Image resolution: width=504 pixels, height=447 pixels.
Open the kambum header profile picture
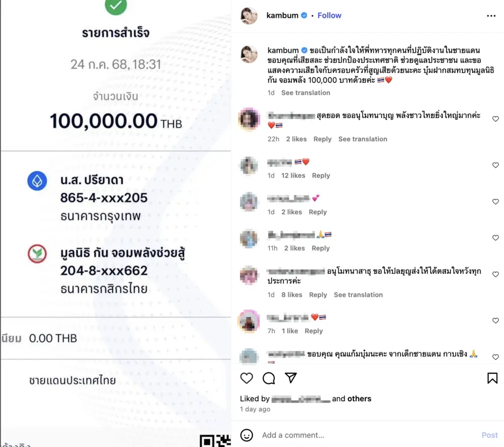point(249,15)
